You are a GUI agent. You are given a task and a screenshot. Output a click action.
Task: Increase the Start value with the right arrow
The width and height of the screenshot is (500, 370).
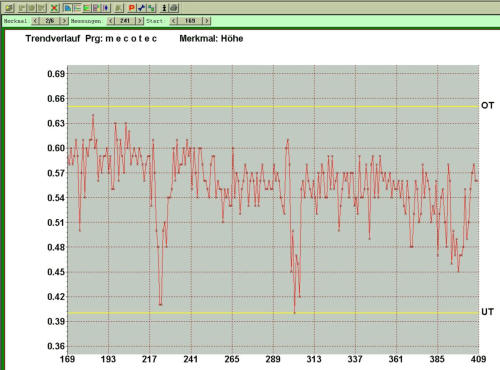point(207,21)
